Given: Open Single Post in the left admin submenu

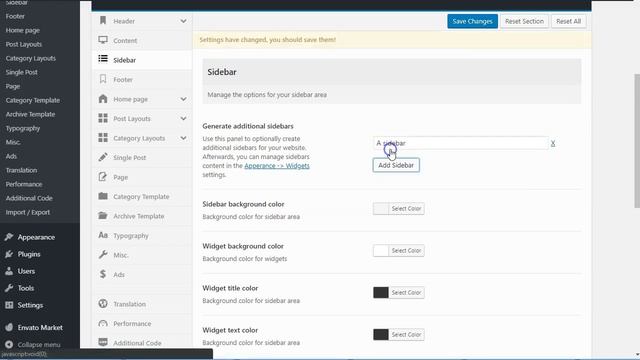Looking at the screenshot, I should tap(22, 72).
